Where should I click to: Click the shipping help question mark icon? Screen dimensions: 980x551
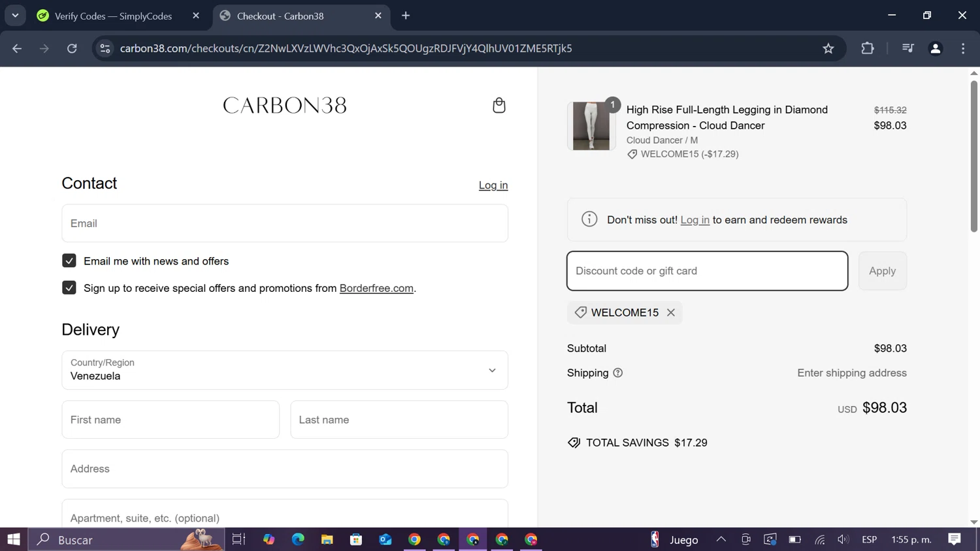pyautogui.click(x=618, y=373)
